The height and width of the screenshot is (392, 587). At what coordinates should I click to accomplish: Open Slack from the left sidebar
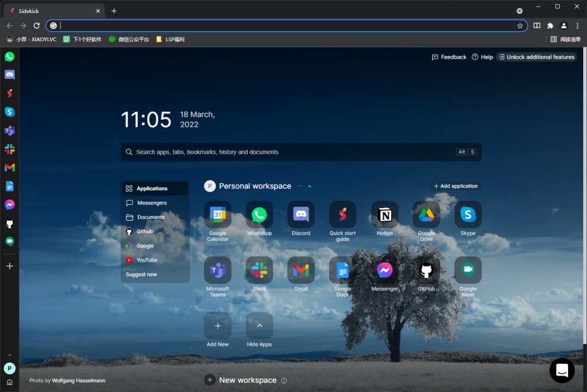(x=10, y=149)
